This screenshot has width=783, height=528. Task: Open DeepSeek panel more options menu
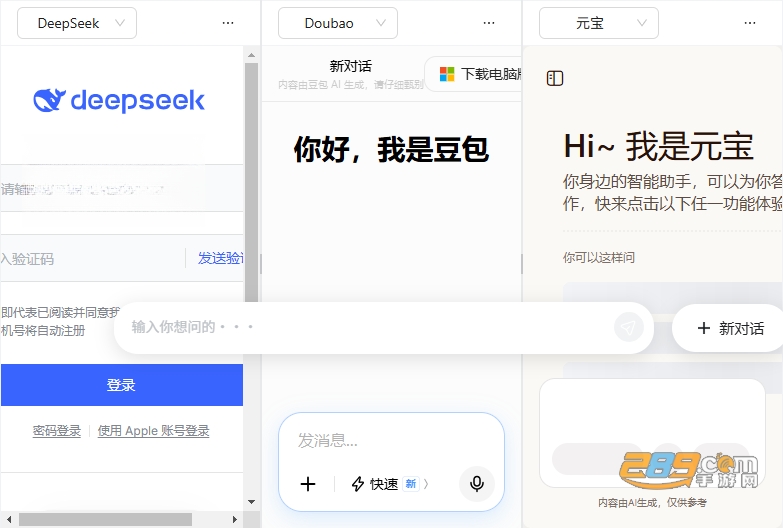pyautogui.click(x=228, y=23)
